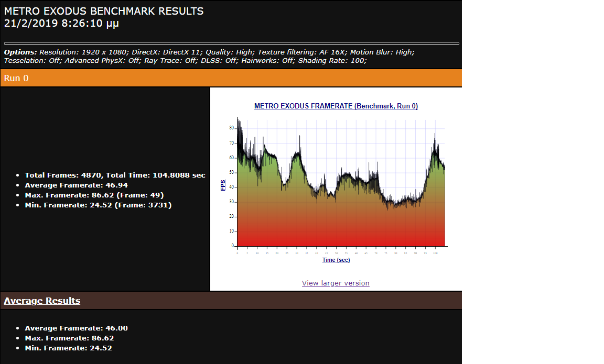
Task: Click the FPS axis label
Action: [223, 185]
